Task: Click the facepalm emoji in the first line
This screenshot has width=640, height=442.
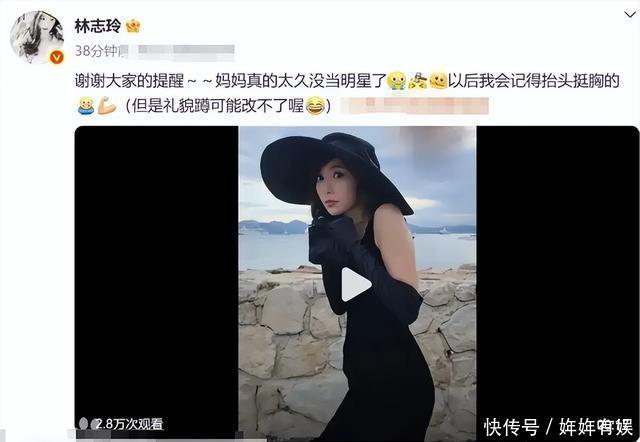Action: tap(418, 80)
